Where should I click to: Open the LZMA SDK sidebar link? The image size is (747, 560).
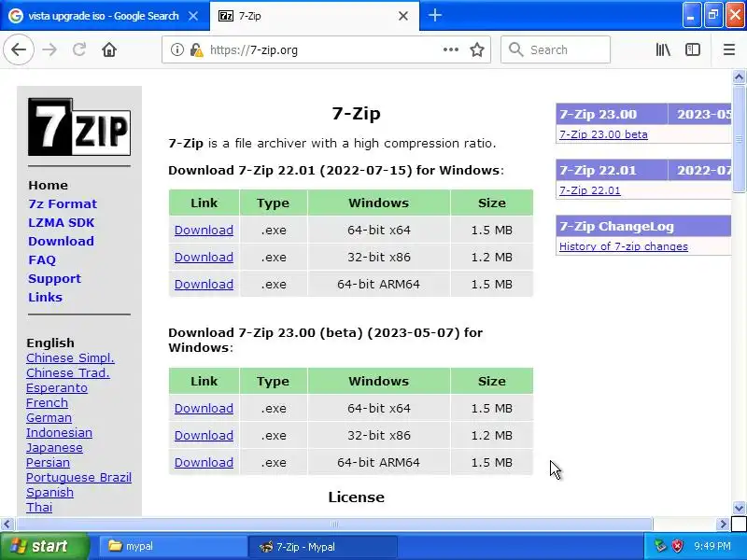click(x=62, y=222)
